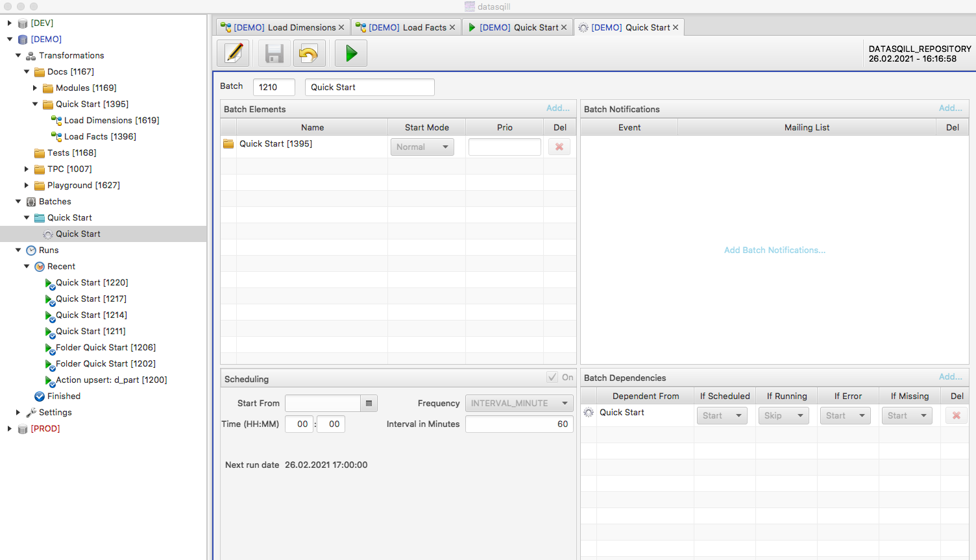This screenshot has height=560, width=976.
Task: Expand the Modules [1169] folder
Action: point(35,88)
